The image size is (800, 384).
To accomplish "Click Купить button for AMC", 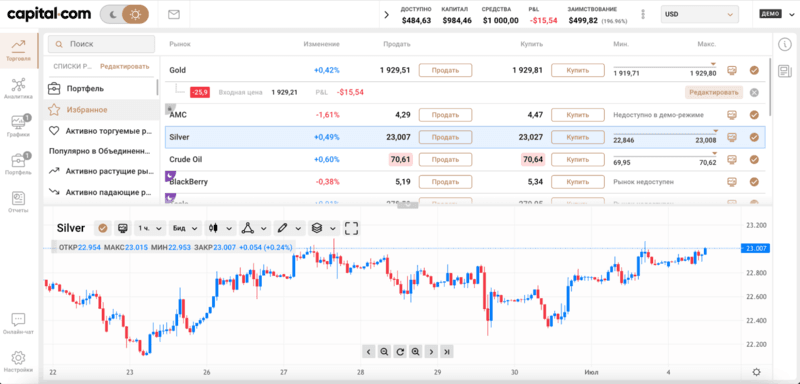I will pyautogui.click(x=578, y=115).
